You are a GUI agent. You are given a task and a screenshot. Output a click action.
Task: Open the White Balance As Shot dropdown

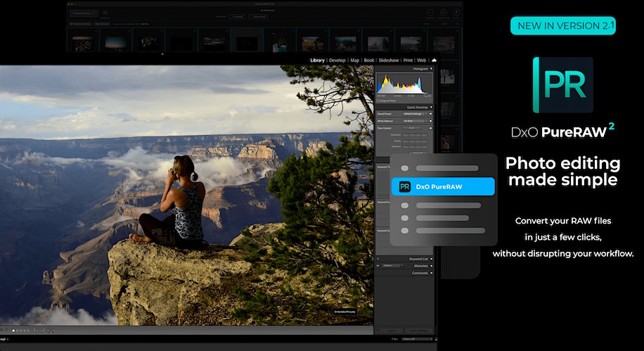coord(416,121)
